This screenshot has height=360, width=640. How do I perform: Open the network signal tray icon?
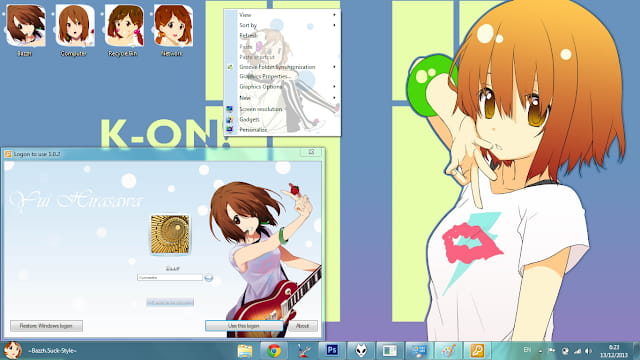[577, 351]
